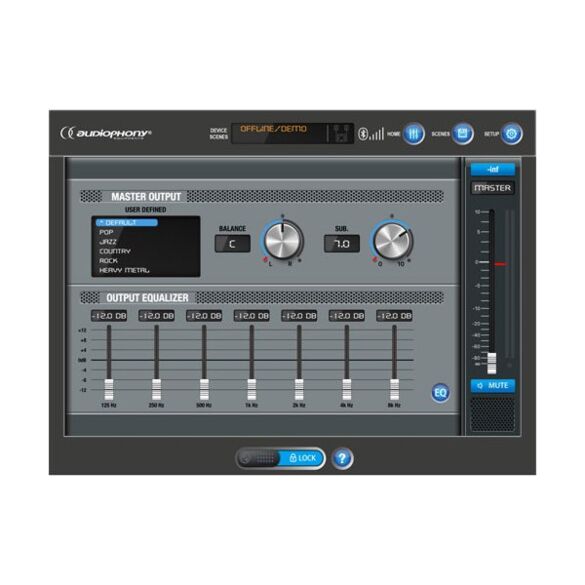Click the 250 Hz equalizer fader
Viewport: 585px width, 585px height.
[x=156, y=390]
